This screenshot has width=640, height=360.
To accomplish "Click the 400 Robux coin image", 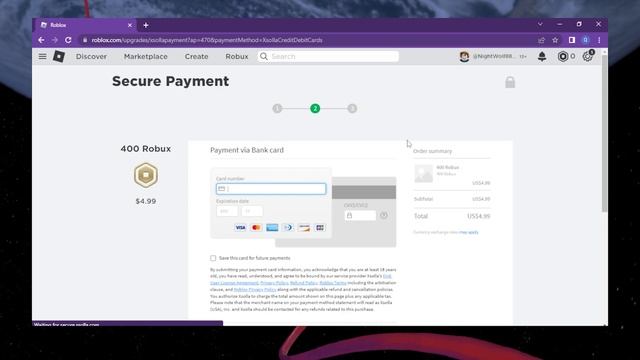I will [x=146, y=175].
